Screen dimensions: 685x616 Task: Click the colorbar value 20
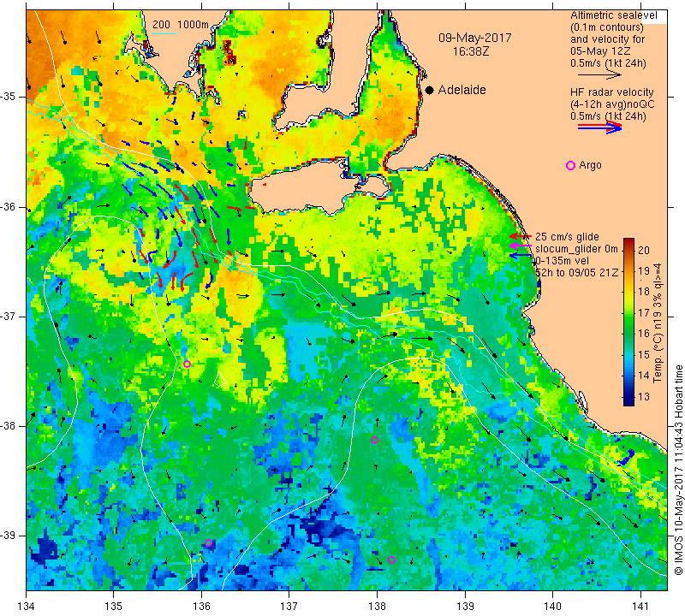tap(644, 250)
